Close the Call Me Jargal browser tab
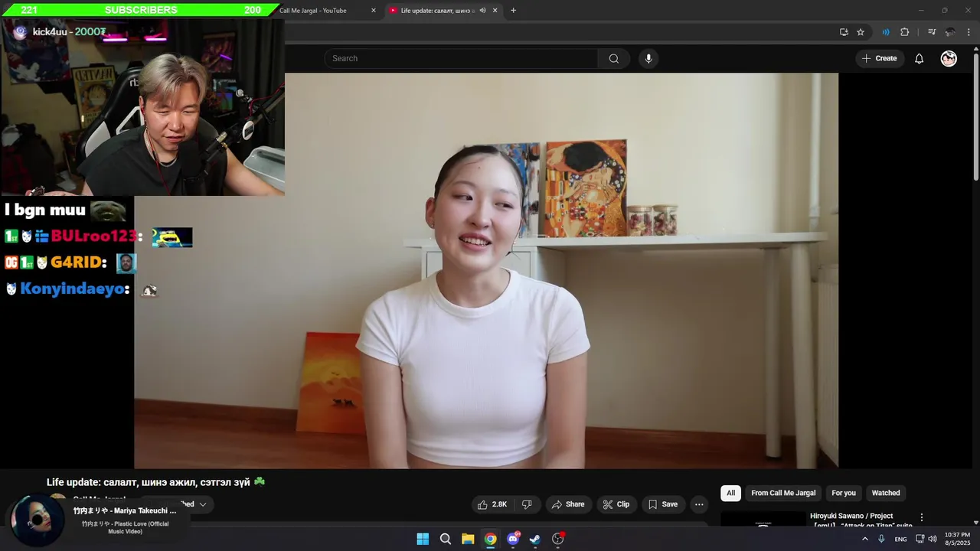980x551 pixels. pyautogui.click(x=374, y=11)
